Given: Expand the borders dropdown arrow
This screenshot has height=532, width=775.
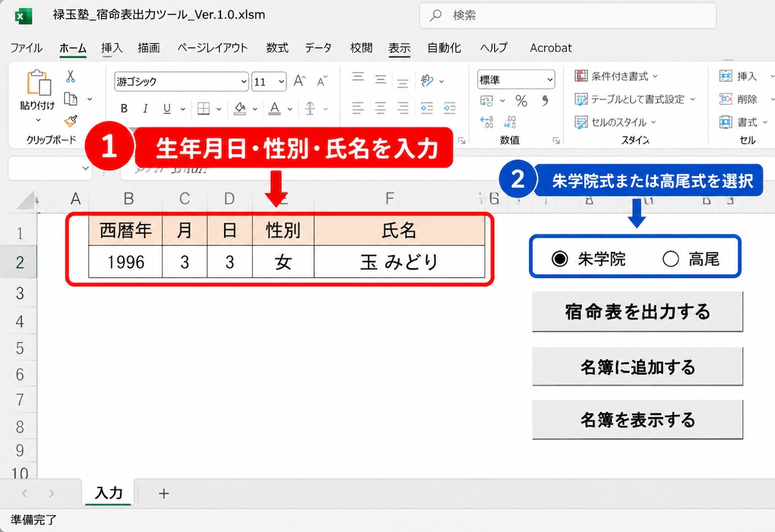Looking at the screenshot, I should (218, 109).
